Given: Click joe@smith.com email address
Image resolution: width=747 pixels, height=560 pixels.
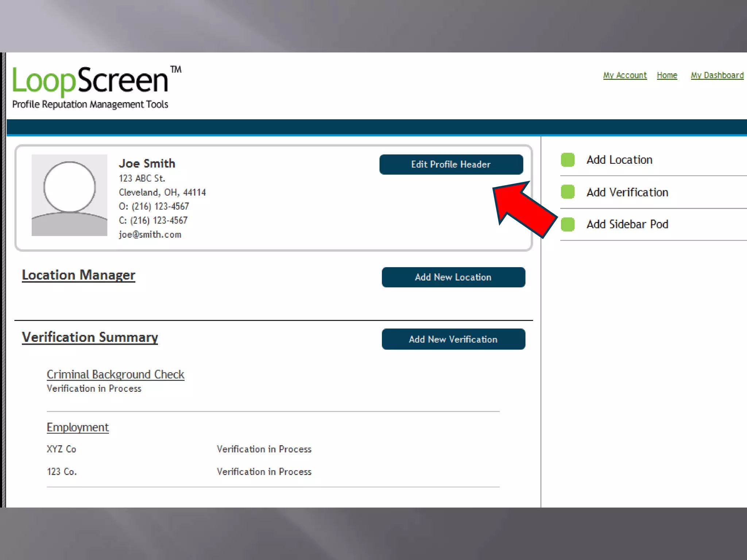Looking at the screenshot, I should pos(150,234).
